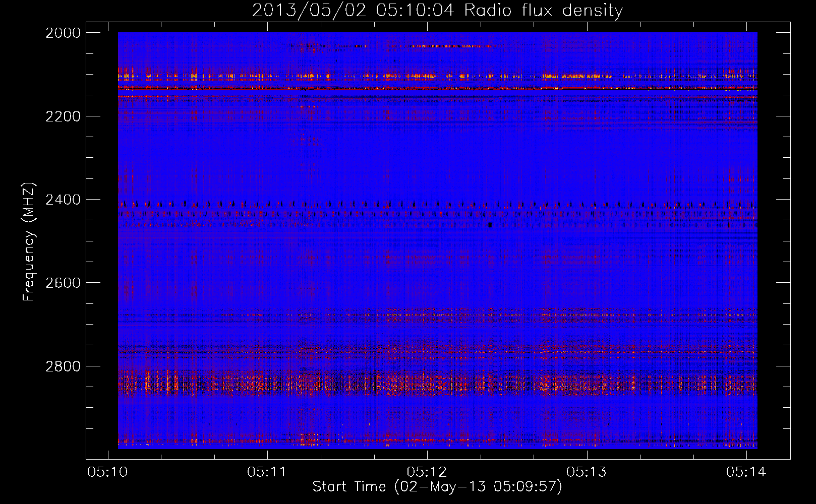816x504 pixels.
Task: Click the 'Frequency (MHZ)' axis label
Action: pyautogui.click(x=29, y=242)
